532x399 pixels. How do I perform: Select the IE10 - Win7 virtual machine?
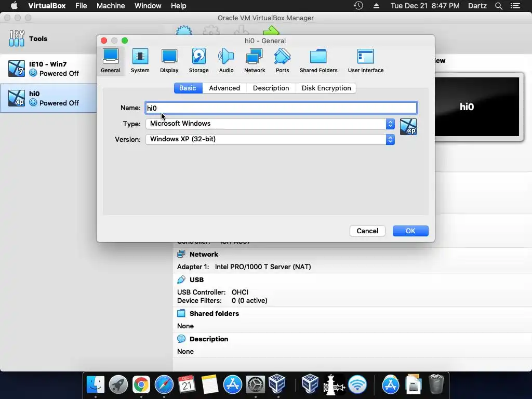tap(48, 69)
